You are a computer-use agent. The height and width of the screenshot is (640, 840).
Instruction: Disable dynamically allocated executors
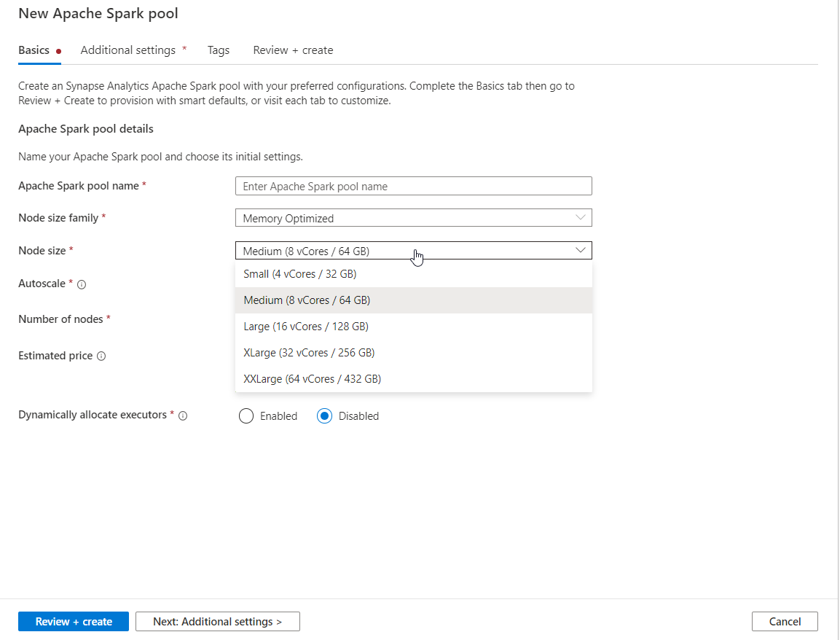(325, 415)
